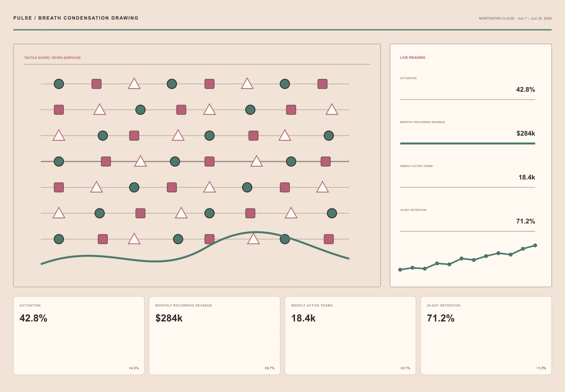Click the first point of the Live Reading sparkline

point(400,270)
